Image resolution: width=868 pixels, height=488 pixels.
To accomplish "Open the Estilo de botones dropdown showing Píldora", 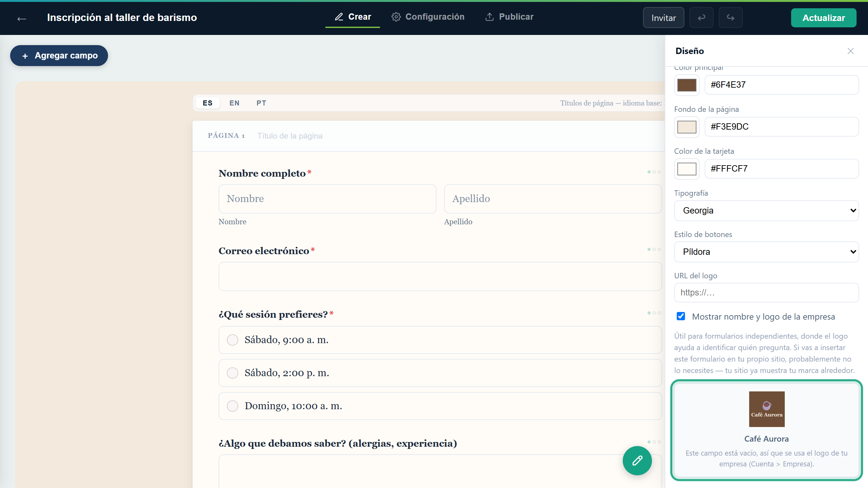I will pos(766,252).
